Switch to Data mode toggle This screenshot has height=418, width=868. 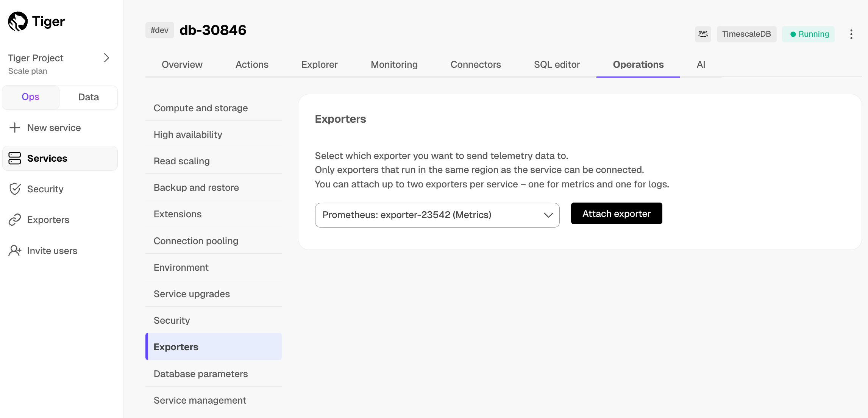point(88,97)
